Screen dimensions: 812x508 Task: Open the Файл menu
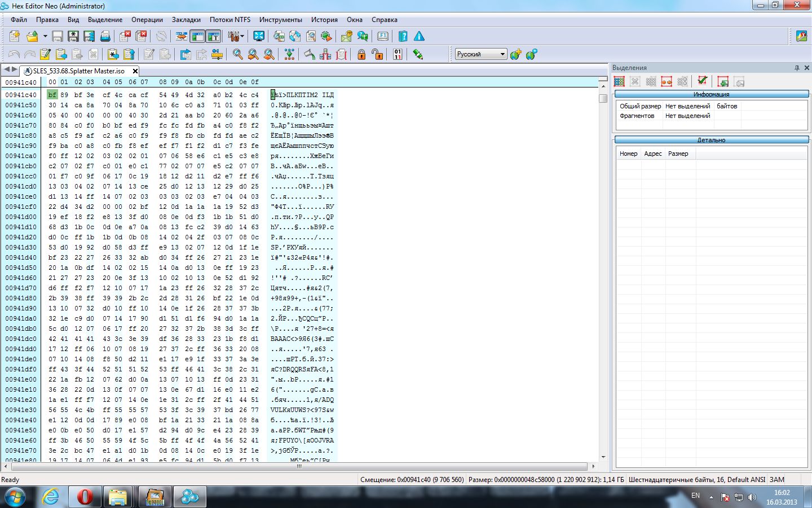pyautogui.click(x=19, y=20)
